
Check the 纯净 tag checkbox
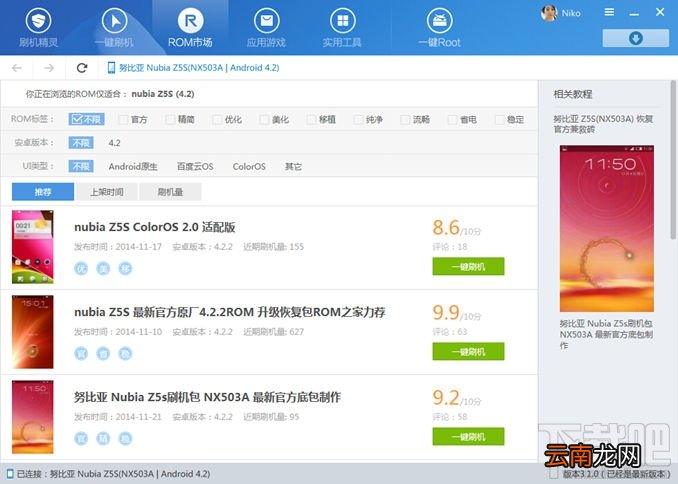(358, 119)
